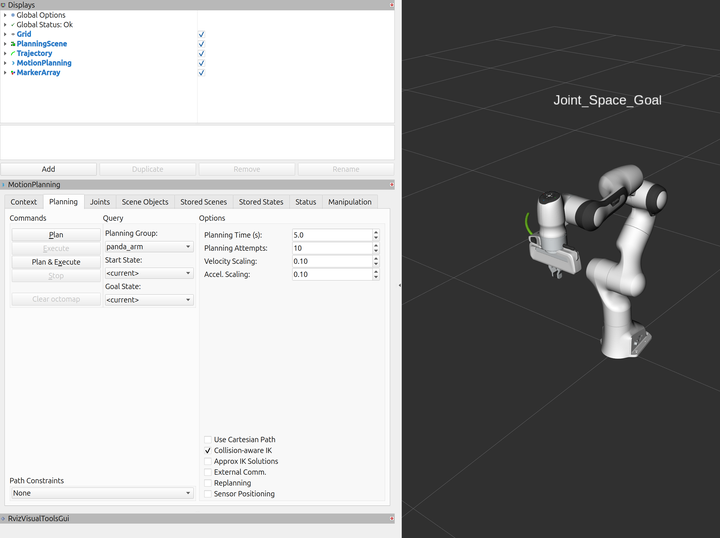Click the Stop button
Screen dimensions: 720x538
[56, 276]
